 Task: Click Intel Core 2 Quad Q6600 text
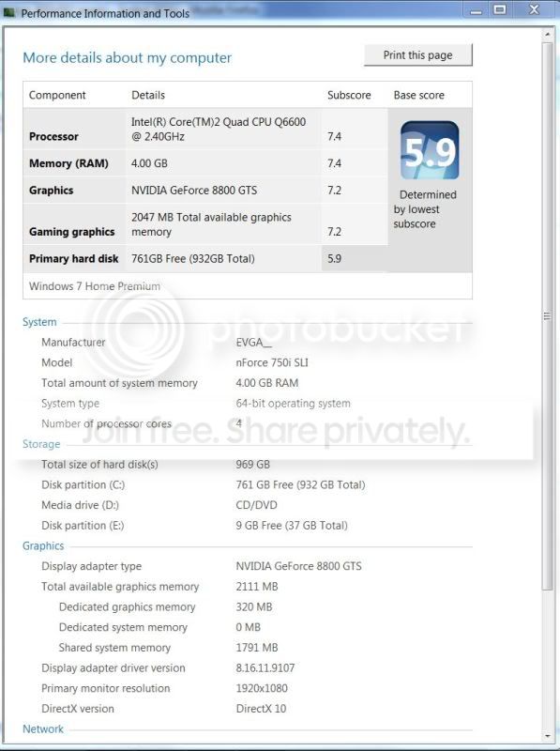[x=219, y=129]
